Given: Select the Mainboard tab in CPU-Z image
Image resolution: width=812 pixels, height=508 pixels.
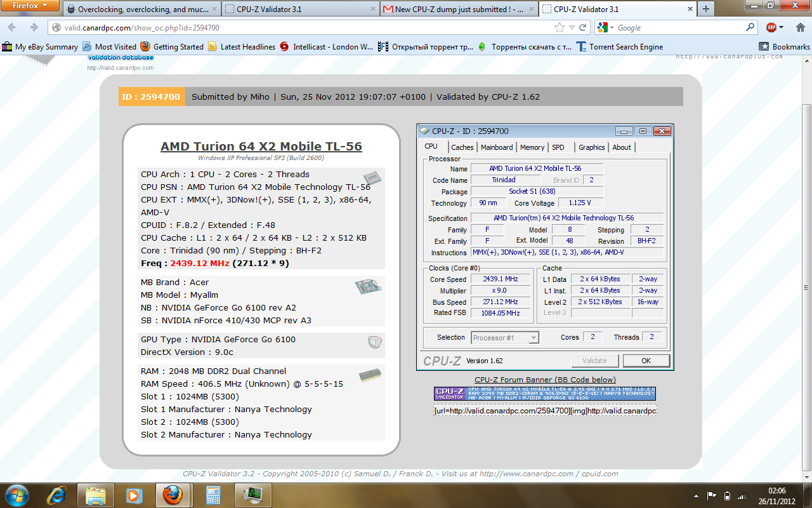Looking at the screenshot, I should [497, 147].
